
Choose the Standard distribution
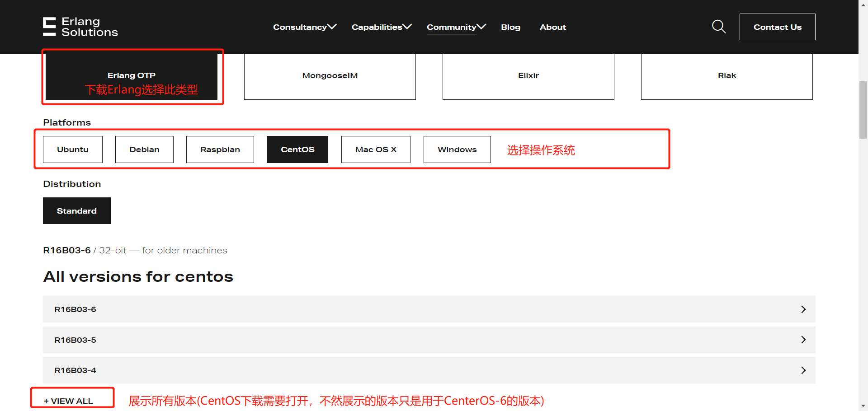pos(76,210)
